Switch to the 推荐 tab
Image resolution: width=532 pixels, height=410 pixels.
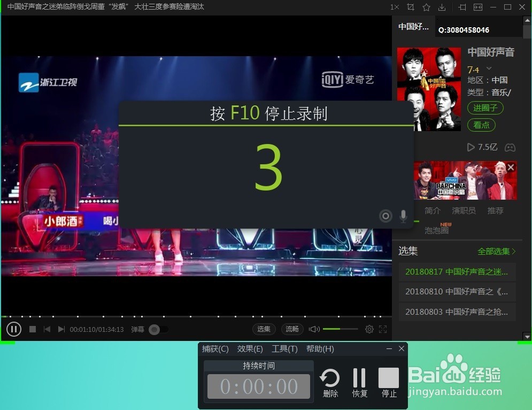tap(495, 210)
